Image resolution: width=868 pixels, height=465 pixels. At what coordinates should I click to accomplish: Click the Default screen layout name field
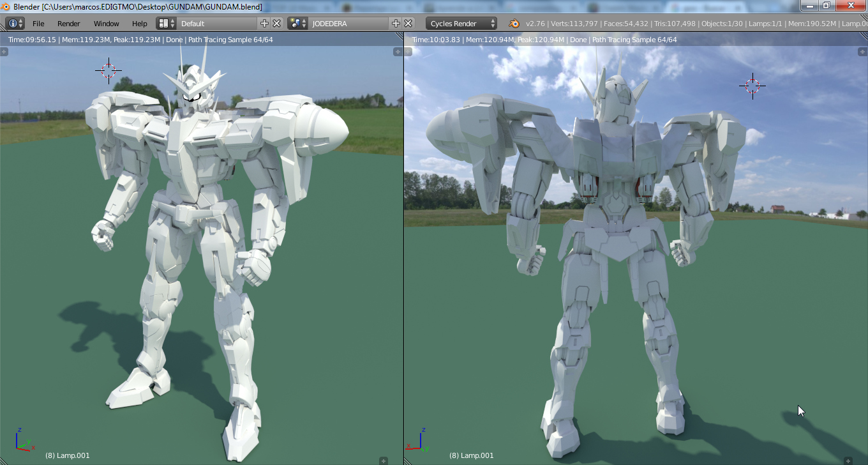(217, 24)
